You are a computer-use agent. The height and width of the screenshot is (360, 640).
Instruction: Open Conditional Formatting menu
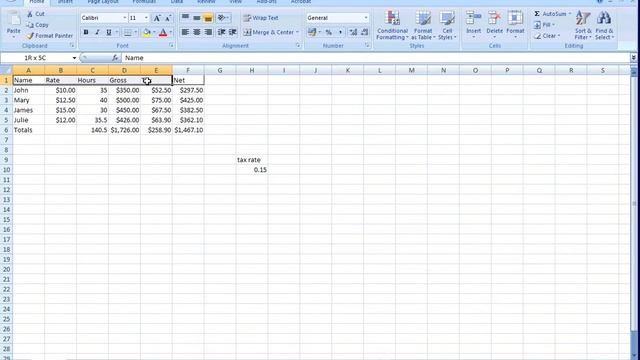pyautogui.click(x=392, y=25)
